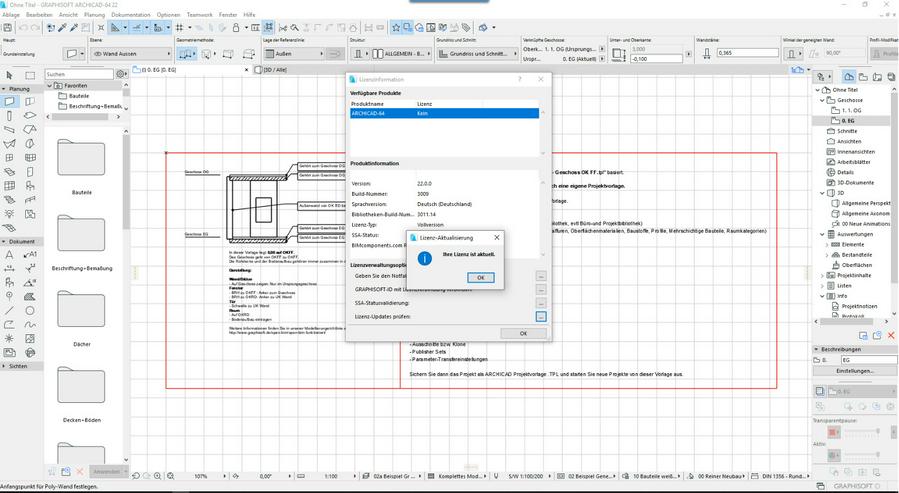Click the blue info icon in Lizenz-Aktualisierung
Viewport: 899px width, 493px height.
(424, 259)
